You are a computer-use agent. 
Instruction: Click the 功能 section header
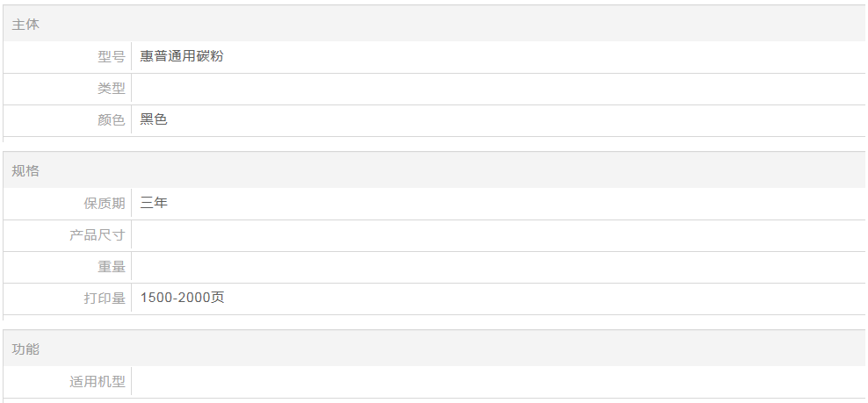tap(25, 349)
